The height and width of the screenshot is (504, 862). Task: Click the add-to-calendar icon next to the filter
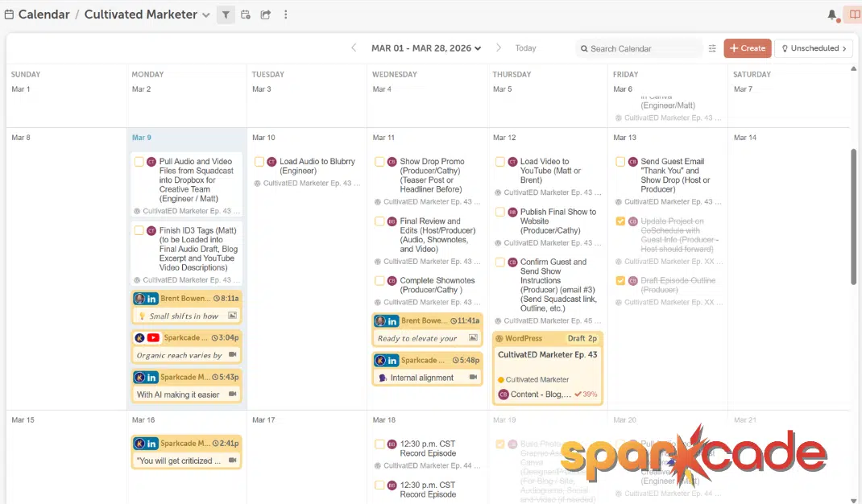click(246, 14)
